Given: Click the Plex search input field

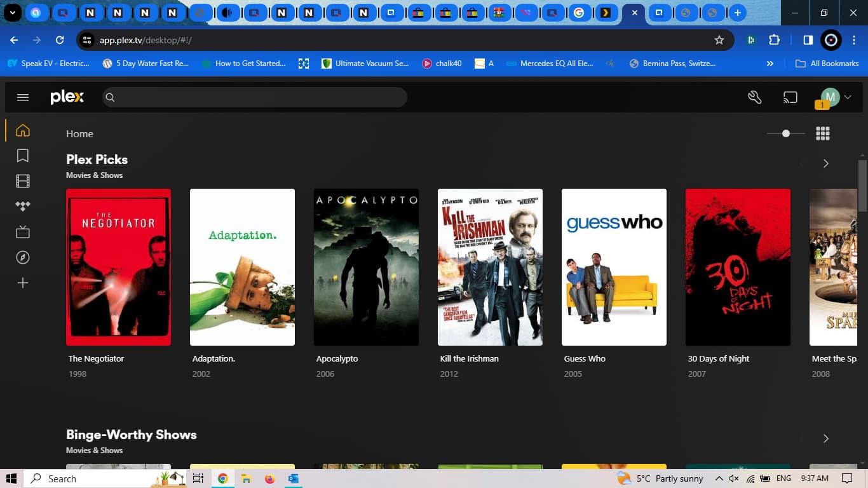Looking at the screenshot, I should tap(254, 97).
